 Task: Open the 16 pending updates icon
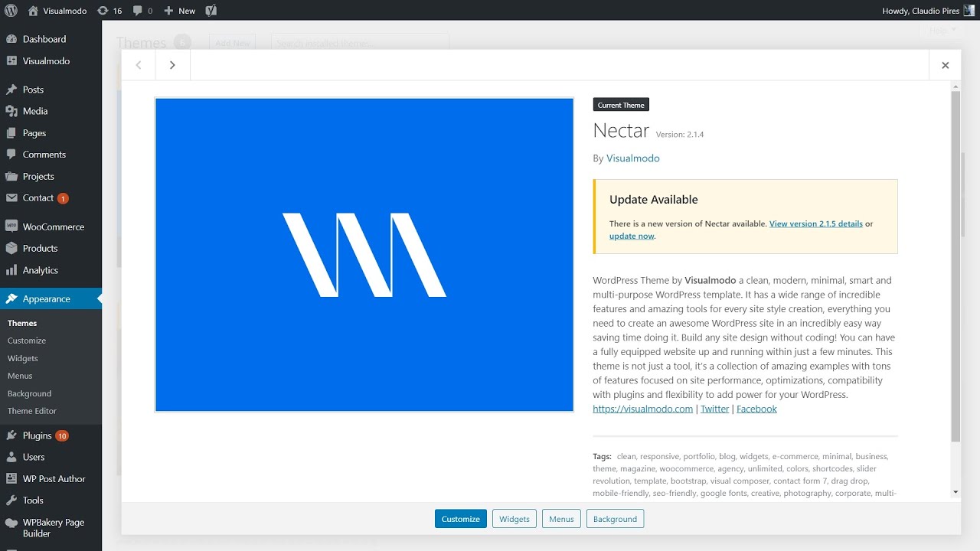pyautogui.click(x=103, y=11)
